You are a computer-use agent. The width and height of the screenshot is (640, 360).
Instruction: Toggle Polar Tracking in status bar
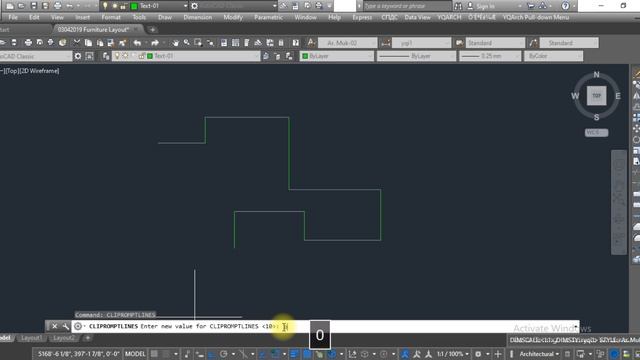point(224,354)
